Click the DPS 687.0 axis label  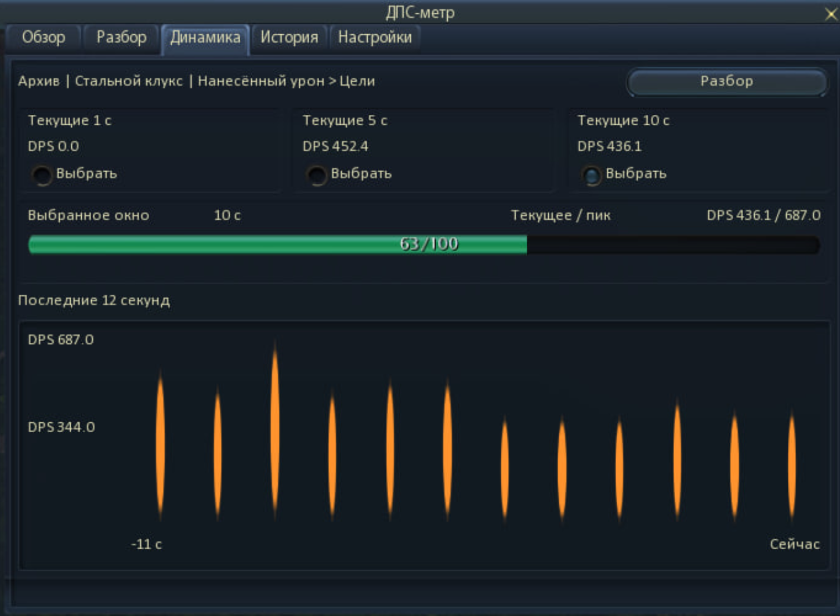tap(61, 340)
